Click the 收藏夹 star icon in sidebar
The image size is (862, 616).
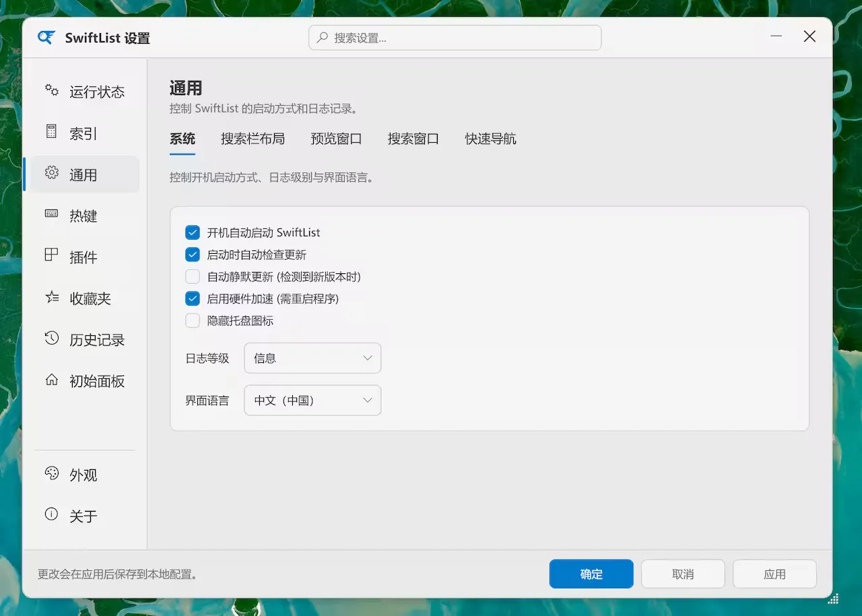[52, 297]
